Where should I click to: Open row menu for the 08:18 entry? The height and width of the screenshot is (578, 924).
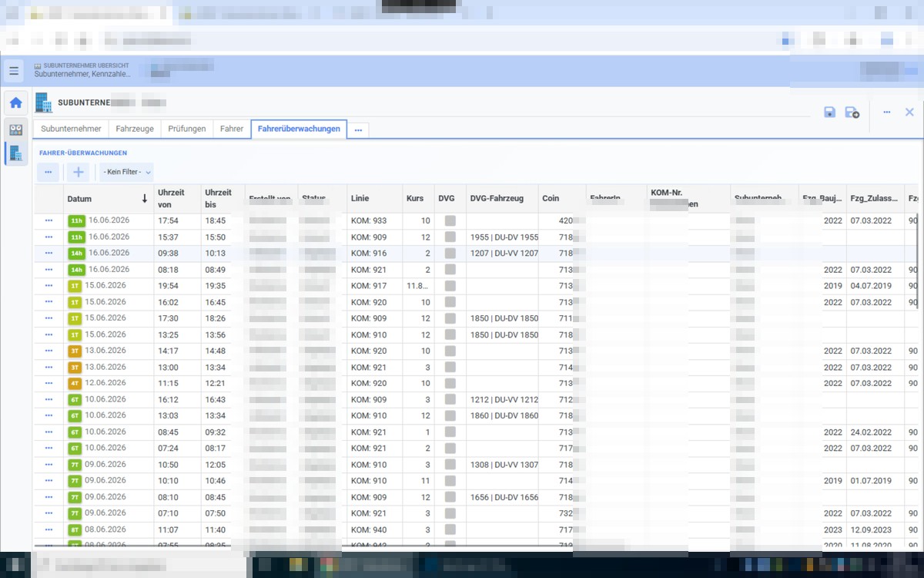click(x=49, y=270)
